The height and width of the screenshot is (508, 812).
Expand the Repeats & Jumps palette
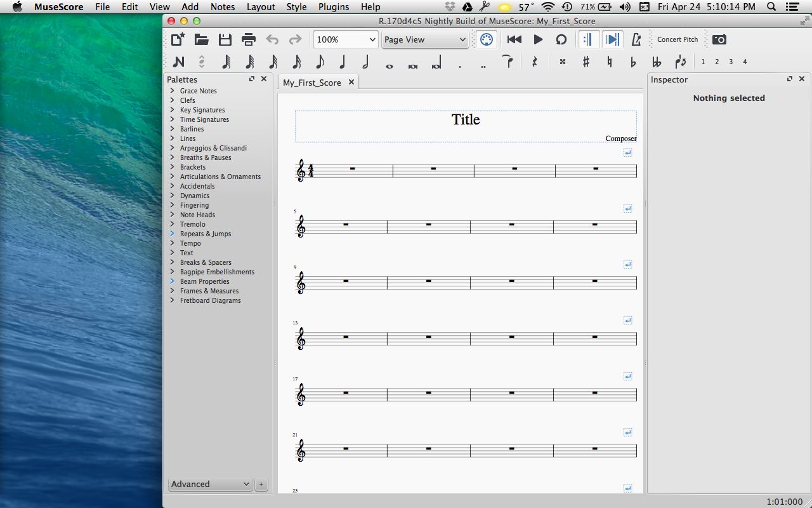point(172,234)
